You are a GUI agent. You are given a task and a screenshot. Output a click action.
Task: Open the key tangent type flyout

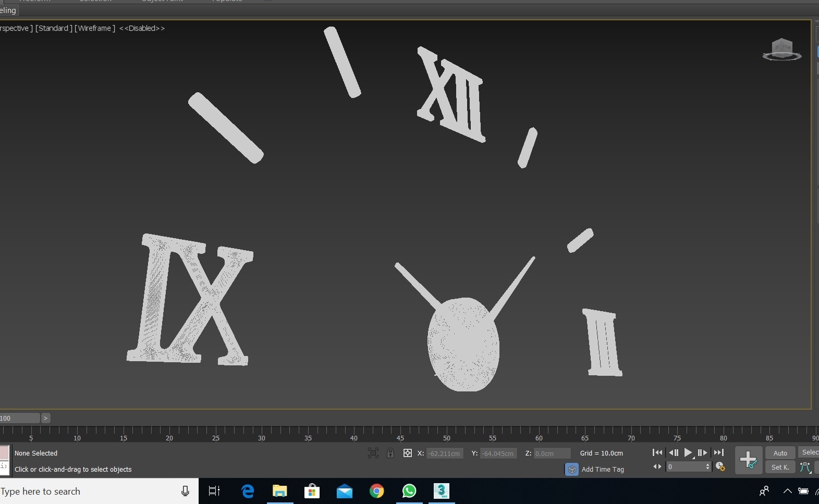[805, 467]
